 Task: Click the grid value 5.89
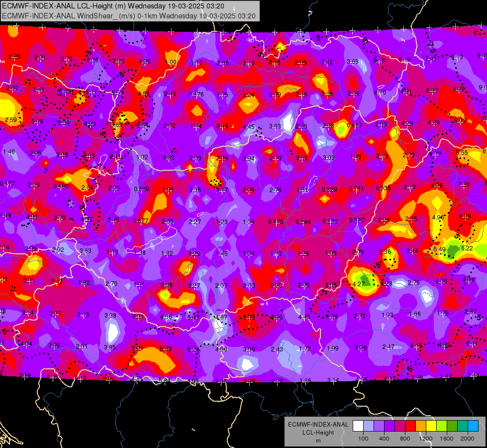[x=65, y=91]
